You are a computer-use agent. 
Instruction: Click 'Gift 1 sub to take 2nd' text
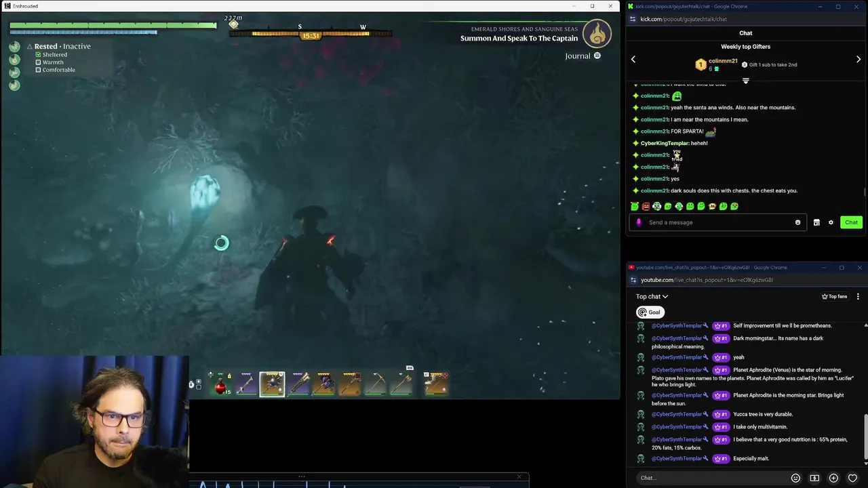(x=773, y=65)
